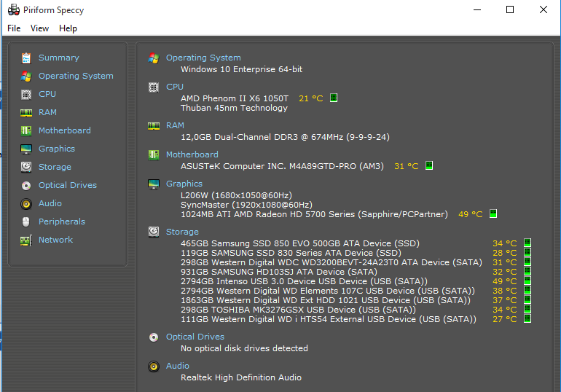This screenshot has width=561, height=392.
Task: Select Peripherals in the sidebar
Action: (62, 222)
